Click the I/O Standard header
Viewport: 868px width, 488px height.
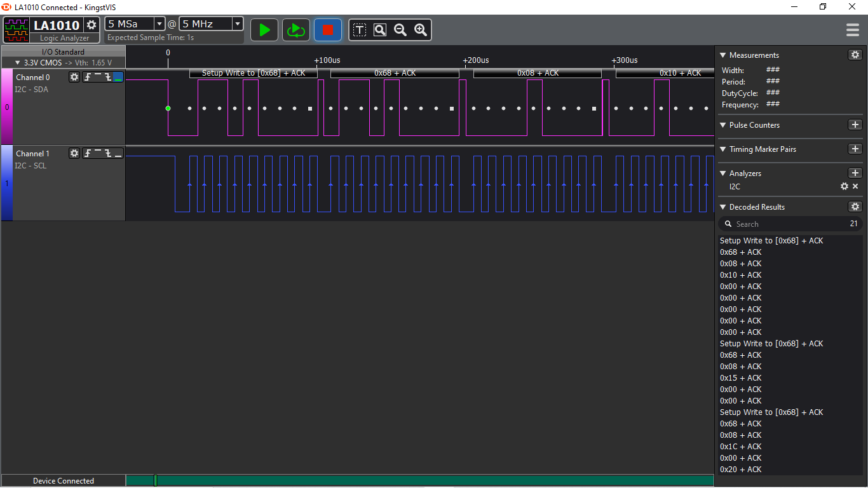(x=63, y=52)
